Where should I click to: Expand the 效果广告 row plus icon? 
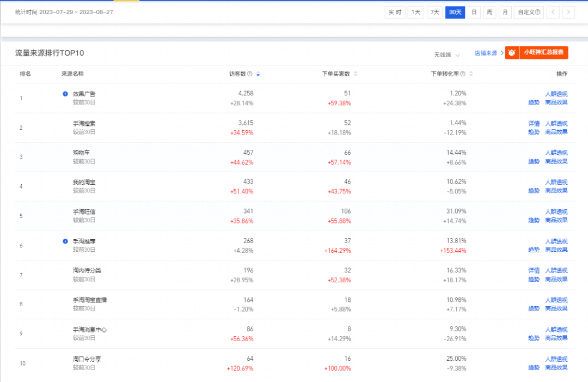[65, 94]
